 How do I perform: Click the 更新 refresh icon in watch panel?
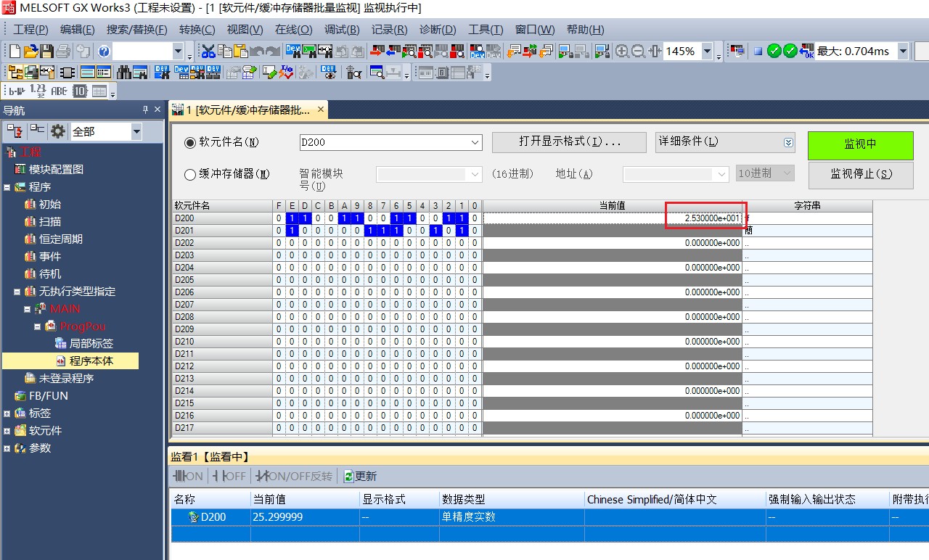coord(361,476)
